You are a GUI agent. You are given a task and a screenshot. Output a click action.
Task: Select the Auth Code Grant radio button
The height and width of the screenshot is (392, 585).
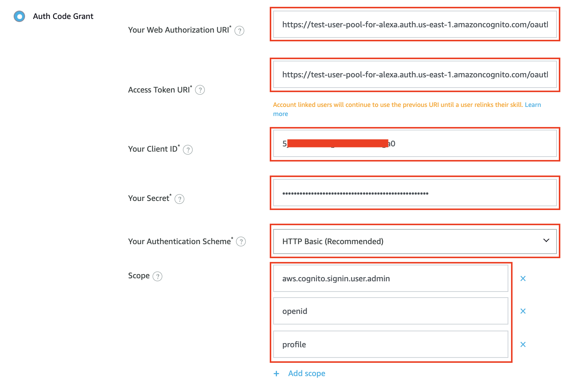(x=19, y=16)
